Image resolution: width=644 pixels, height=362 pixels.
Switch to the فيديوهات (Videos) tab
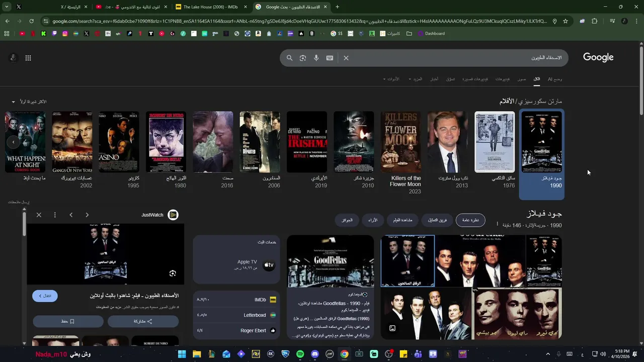(x=503, y=79)
